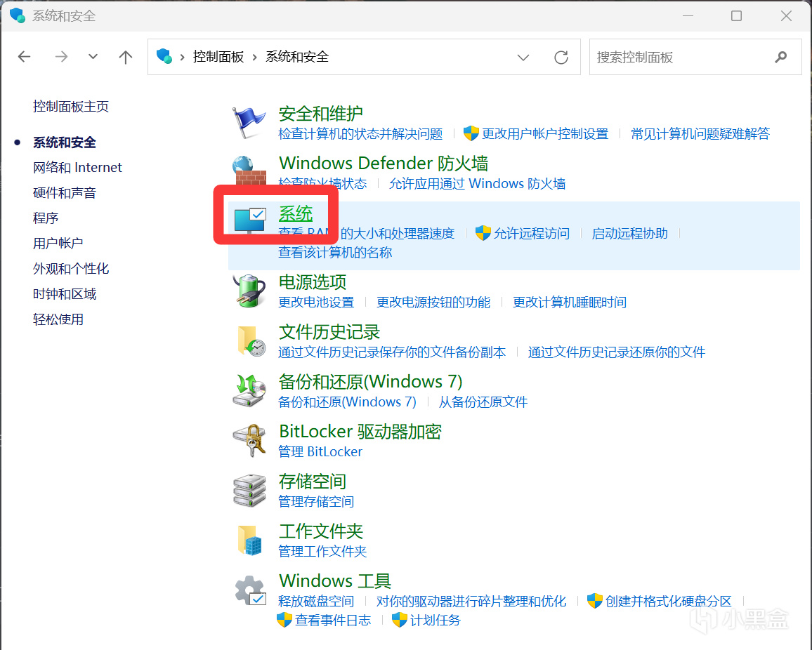812x650 pixels.
Task: Click 查看事件日志
Action: (333, 621)
